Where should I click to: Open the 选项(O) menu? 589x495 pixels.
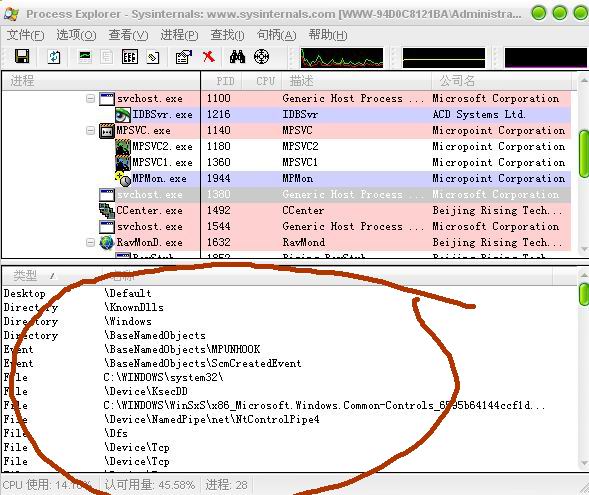tap(76, 35)
